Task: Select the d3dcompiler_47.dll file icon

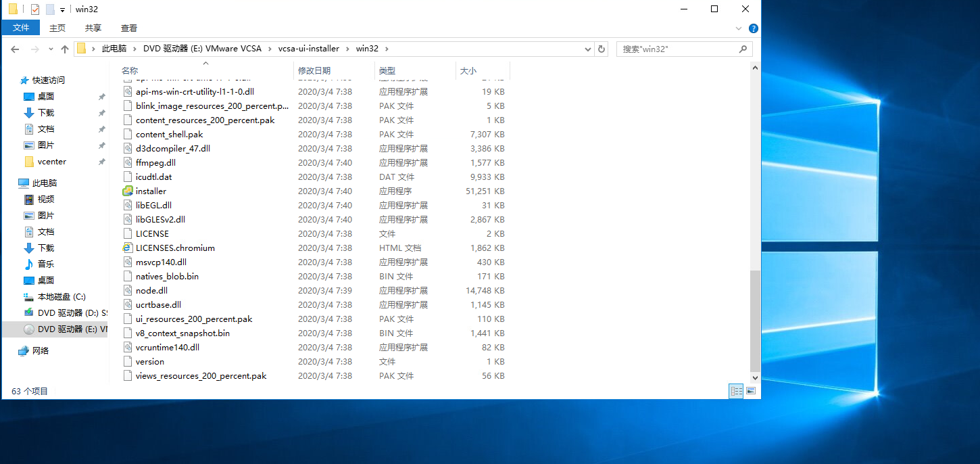Action: [128, 148]
